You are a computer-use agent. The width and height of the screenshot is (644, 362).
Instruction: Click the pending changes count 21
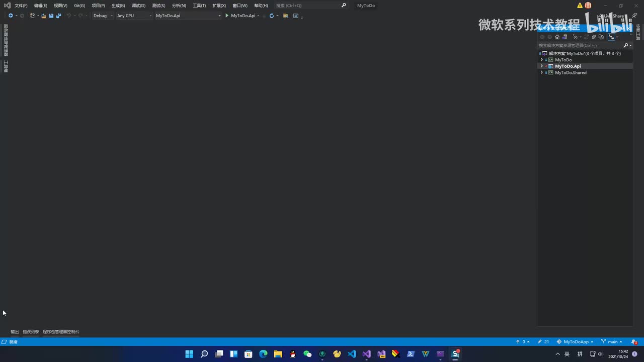point(543,342)
